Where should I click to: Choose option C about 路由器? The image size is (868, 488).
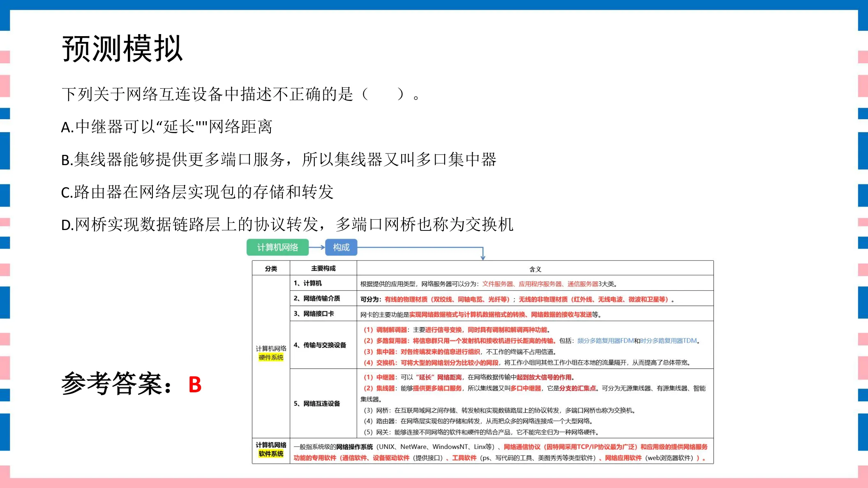coord(197,192)
